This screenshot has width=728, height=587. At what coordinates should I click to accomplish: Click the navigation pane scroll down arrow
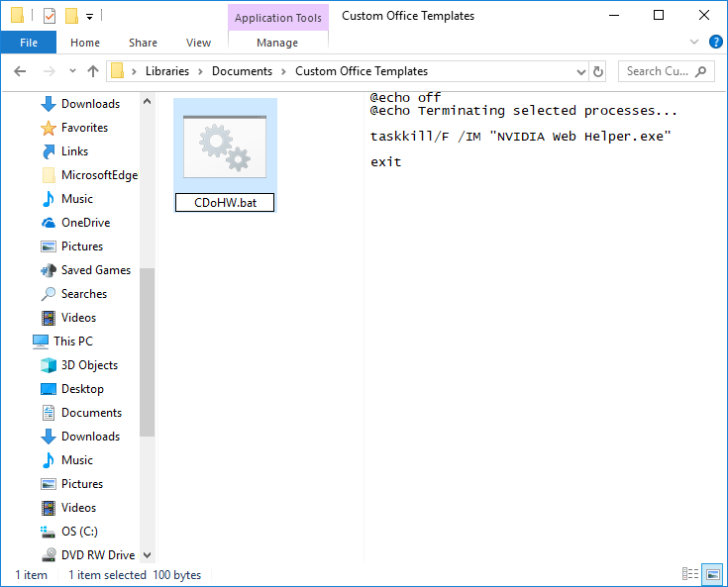[x=147, y=555]
